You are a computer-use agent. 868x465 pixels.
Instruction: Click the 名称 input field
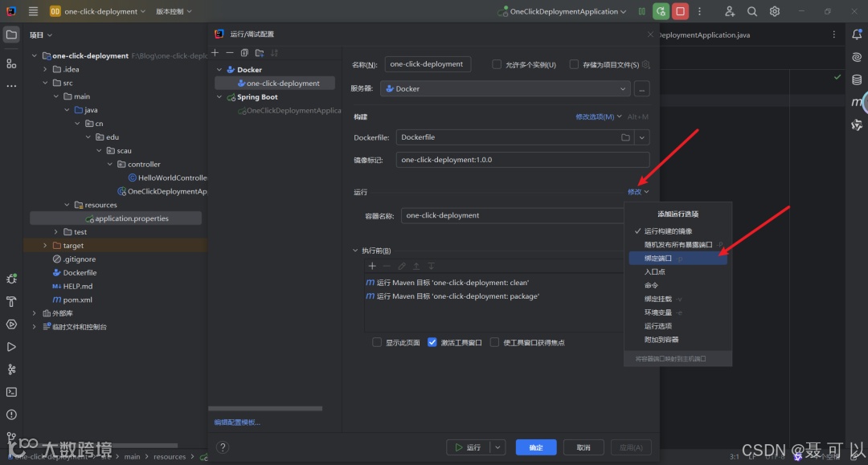(428, 64)
